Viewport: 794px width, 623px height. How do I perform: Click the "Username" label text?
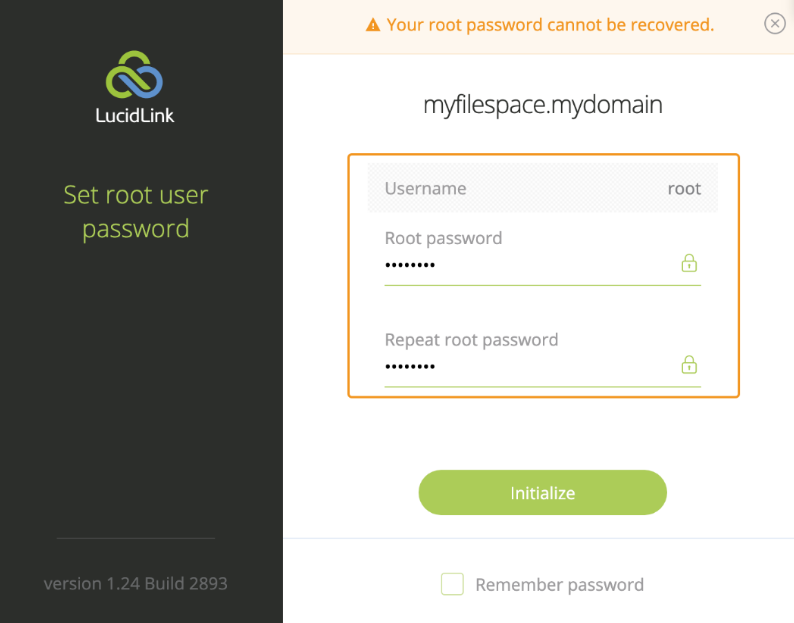click(425, 188)
